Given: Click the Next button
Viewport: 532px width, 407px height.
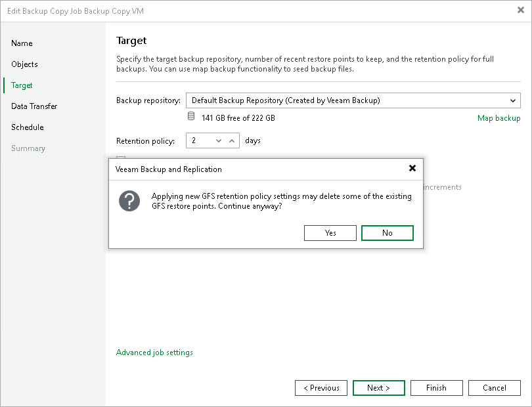Looking at the screenshot, I should (x=379, y=388).
